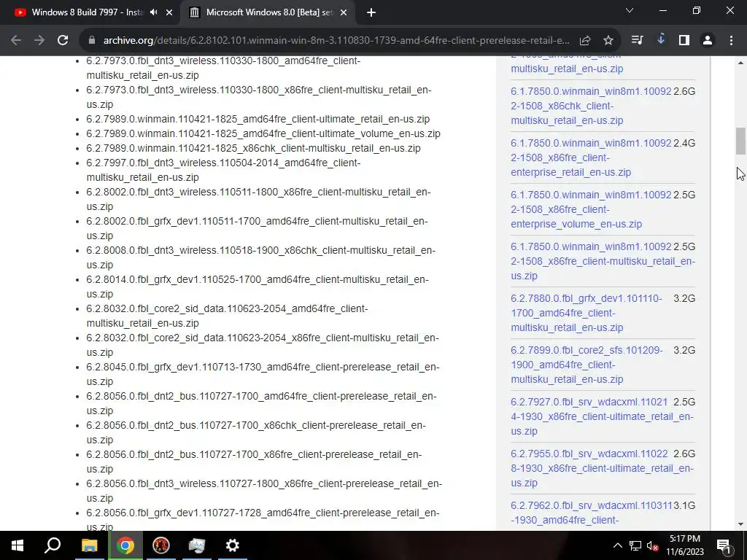Open a new browser tab

tap(371, 13)
